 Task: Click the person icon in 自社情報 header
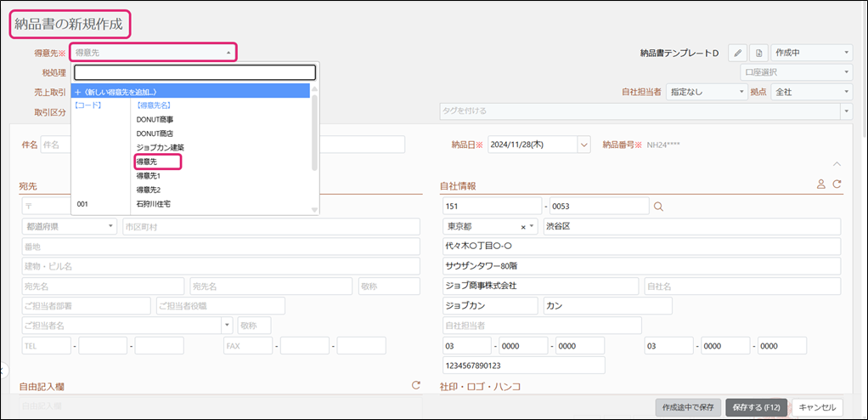click(x=820, y=184)
